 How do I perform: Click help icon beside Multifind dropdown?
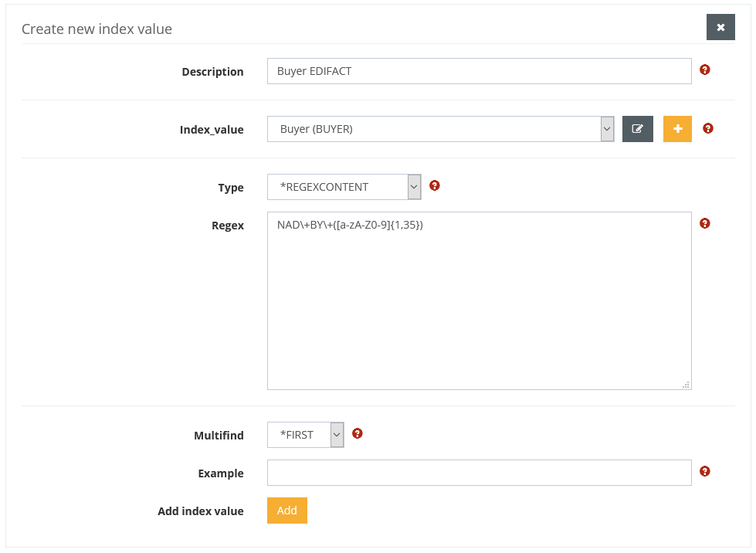coord(357,433)
